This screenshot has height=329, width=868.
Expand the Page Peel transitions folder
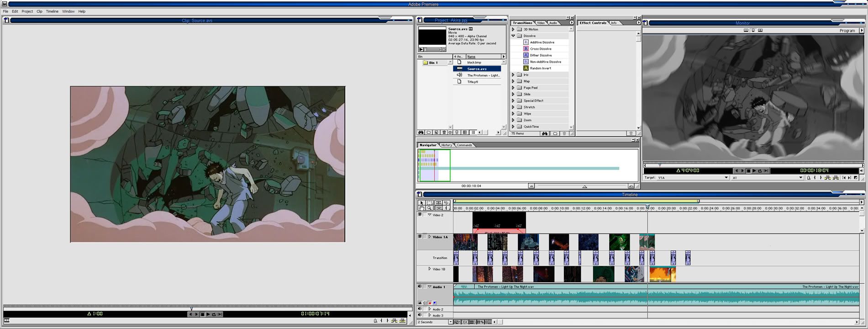tap(513, 87)
